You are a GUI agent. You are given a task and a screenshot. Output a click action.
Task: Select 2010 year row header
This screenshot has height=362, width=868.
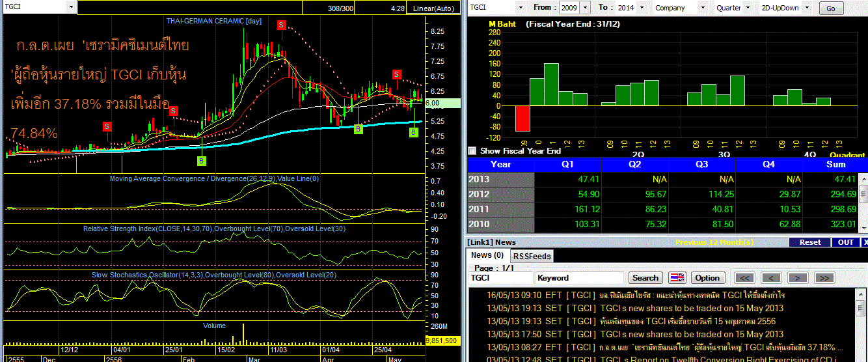click(500, 224)
